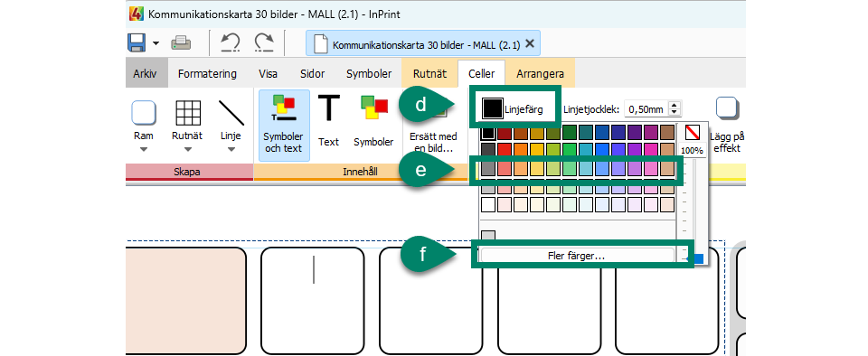Select the no-color transparent swatch
Screen dimensions: 868x356
point(692,132)
